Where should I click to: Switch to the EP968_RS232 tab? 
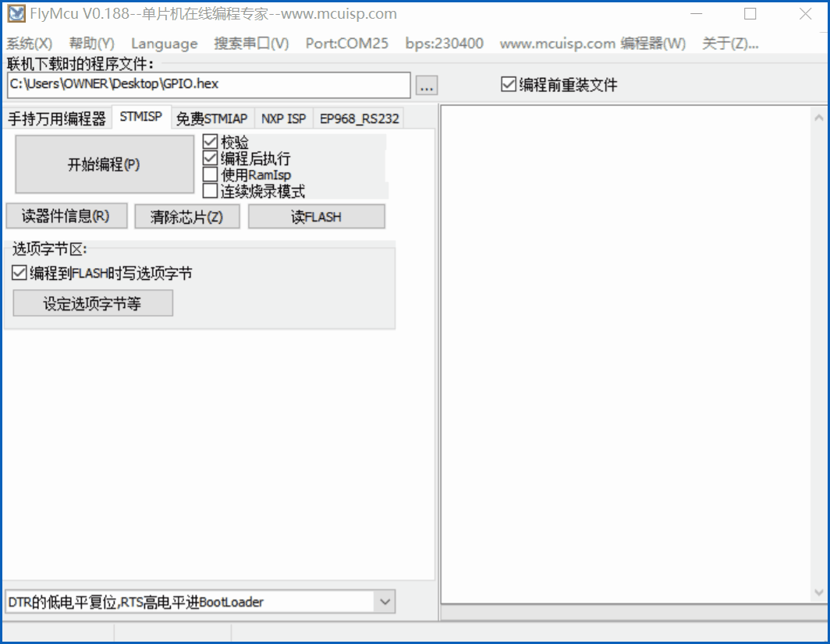click(x=359, y=118)
